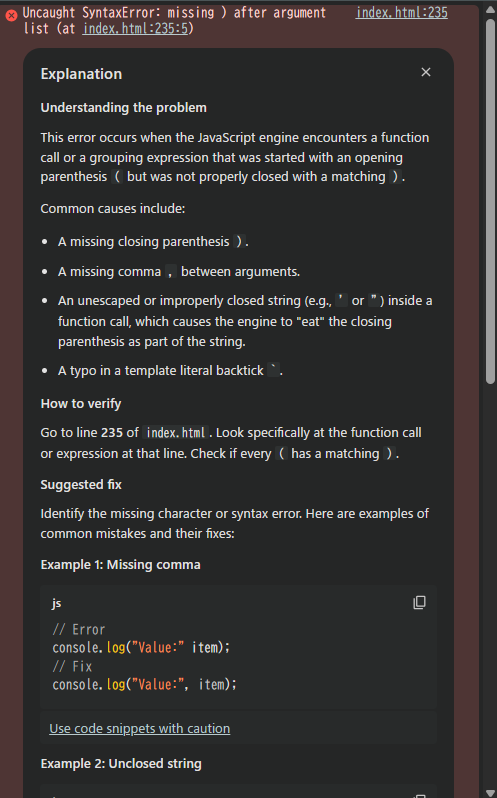Open the index.html:235 source link at top right
Image resolution: width=497 pixels, height=798 pixels.
pos(401,13)
